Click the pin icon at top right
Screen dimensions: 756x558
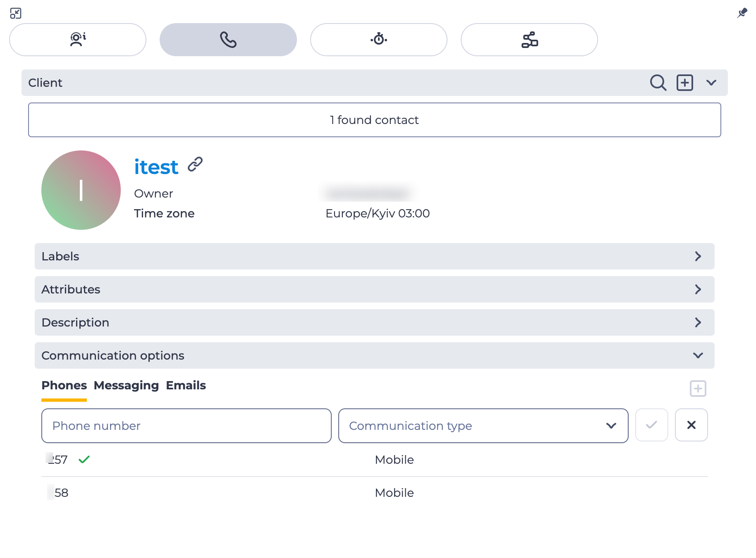(742, 13)
